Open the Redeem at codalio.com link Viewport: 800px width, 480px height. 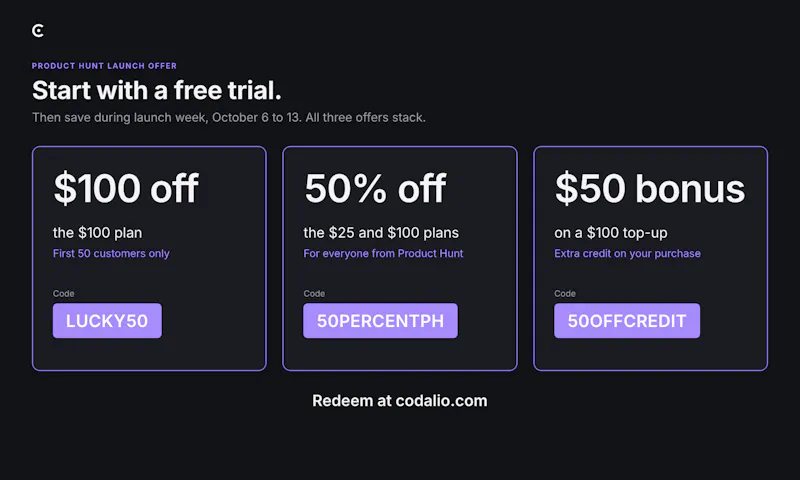pyautogui.click(x=399, y=401)
